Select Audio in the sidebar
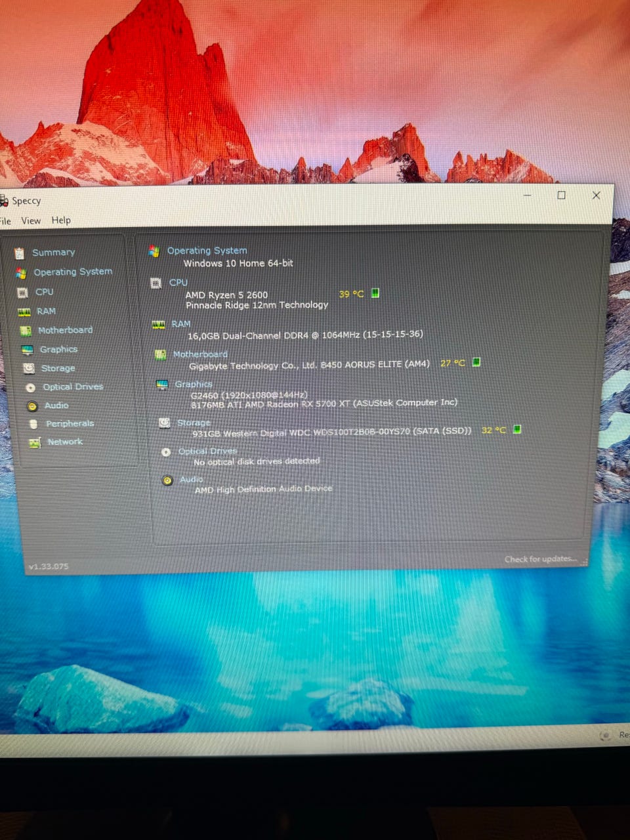Viewport: 630px width, 840px height. (56, 406)
